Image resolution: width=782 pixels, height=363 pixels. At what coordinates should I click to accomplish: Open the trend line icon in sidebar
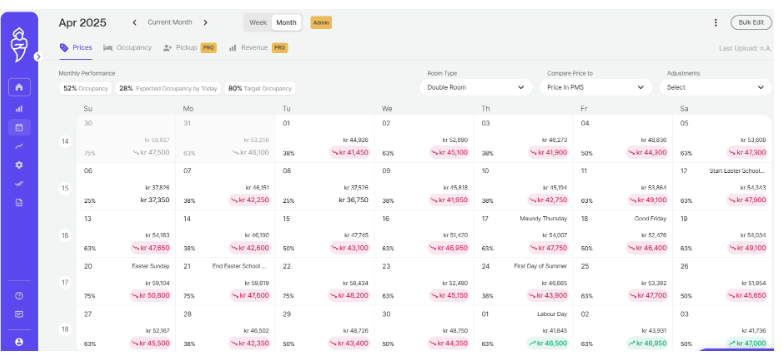pyautogui.click(x=19, y=146)
